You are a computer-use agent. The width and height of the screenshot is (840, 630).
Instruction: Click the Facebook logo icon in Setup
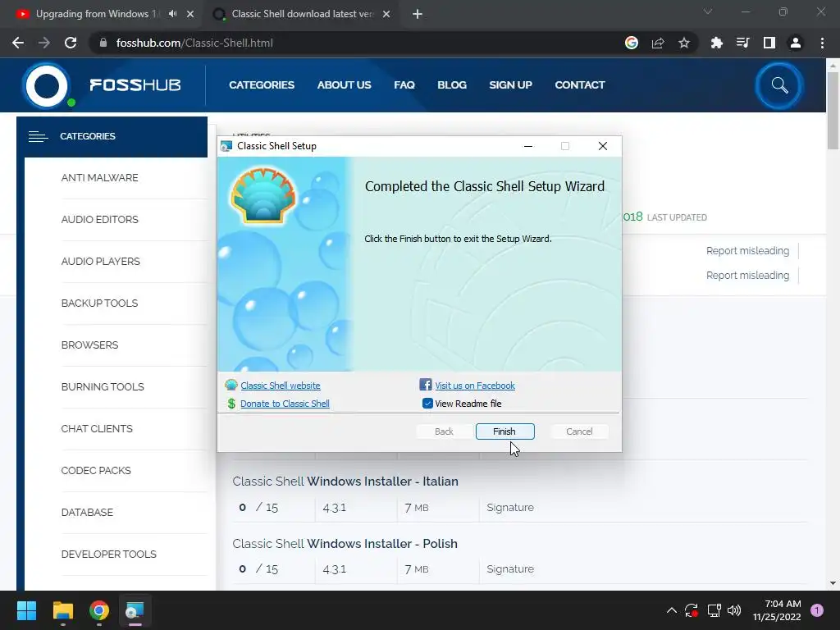[x=426, y=385]
